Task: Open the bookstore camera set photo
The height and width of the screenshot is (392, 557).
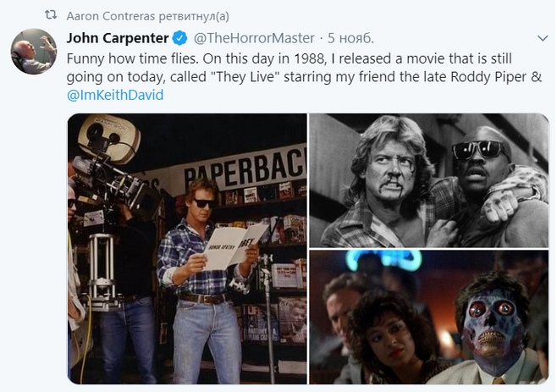Action: click(x=187, y=249)
